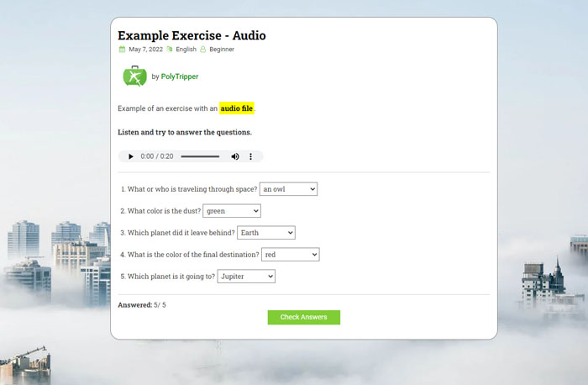Click the highlighted 'audio file' text
The image size is (588, 385).
237,108
